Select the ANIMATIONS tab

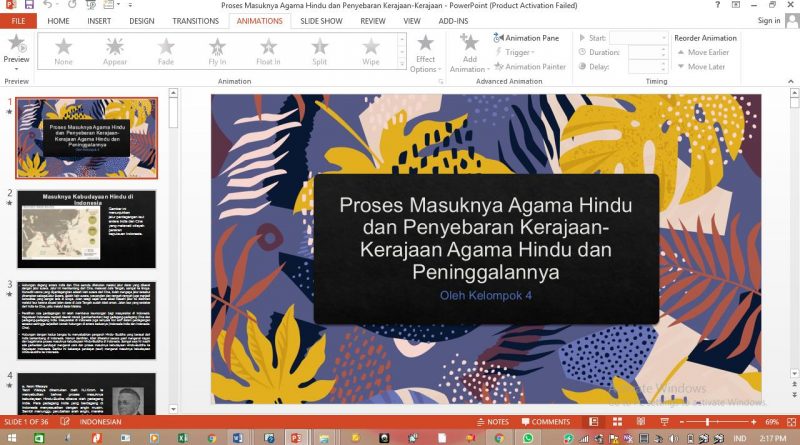tap(259, 21)
